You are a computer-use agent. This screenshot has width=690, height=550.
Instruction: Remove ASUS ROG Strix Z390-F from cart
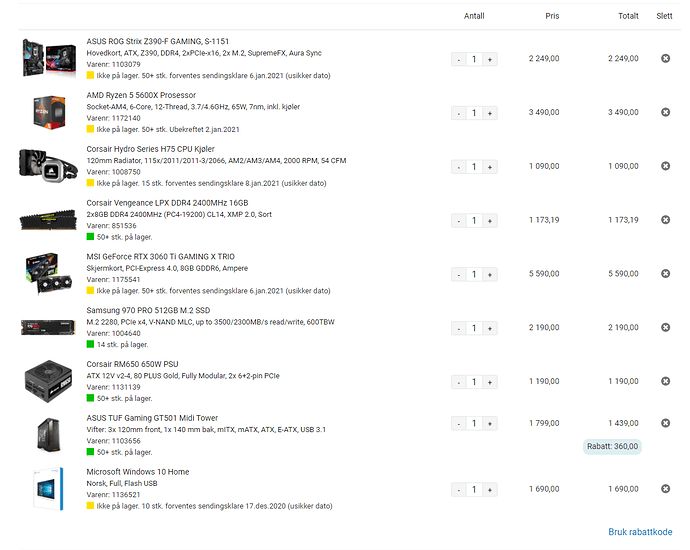click(x=665, y=58)
